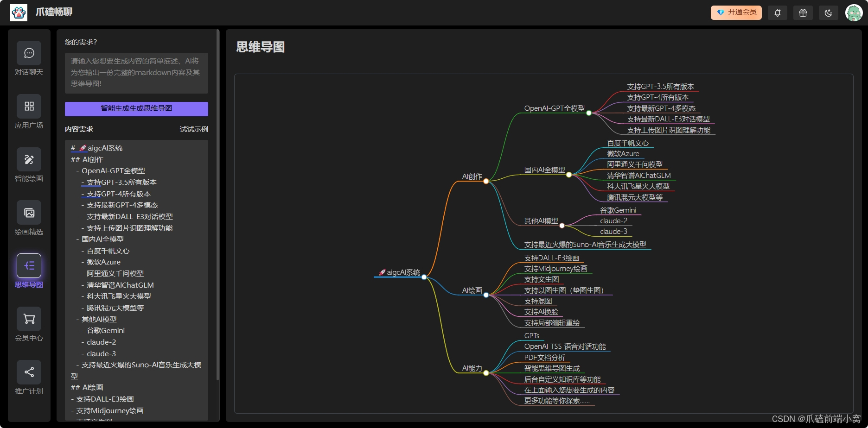Toggle dark mode moon icon
This screenshot has height=428, width=868.
coord(829,13)
